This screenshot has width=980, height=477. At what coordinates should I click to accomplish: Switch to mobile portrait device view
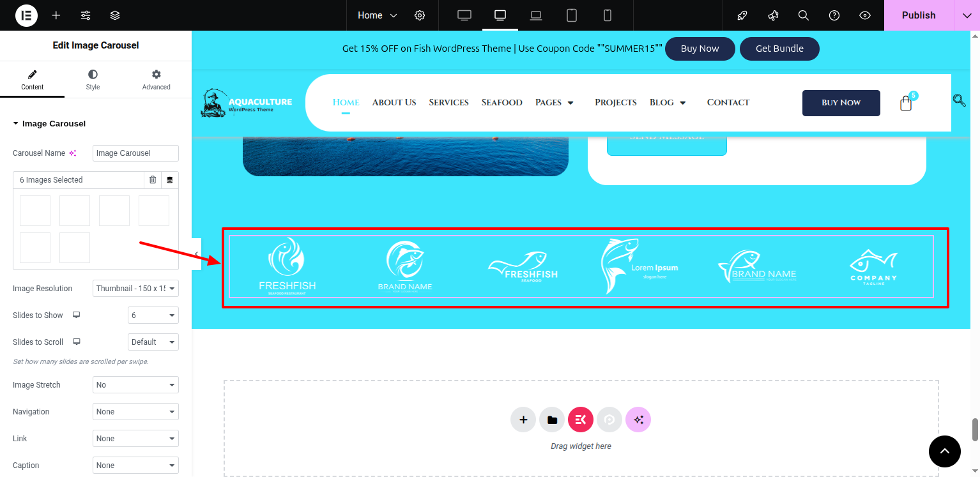(608, 15)
